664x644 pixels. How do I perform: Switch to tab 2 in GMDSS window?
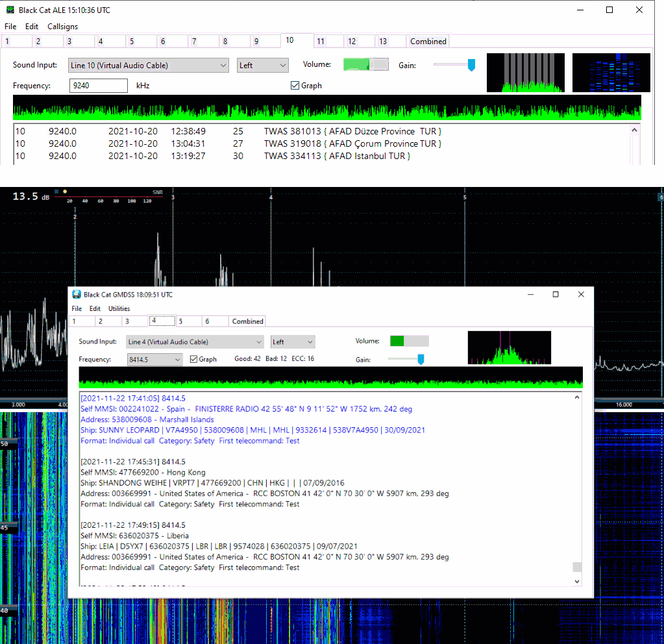(x=109, y=321)
